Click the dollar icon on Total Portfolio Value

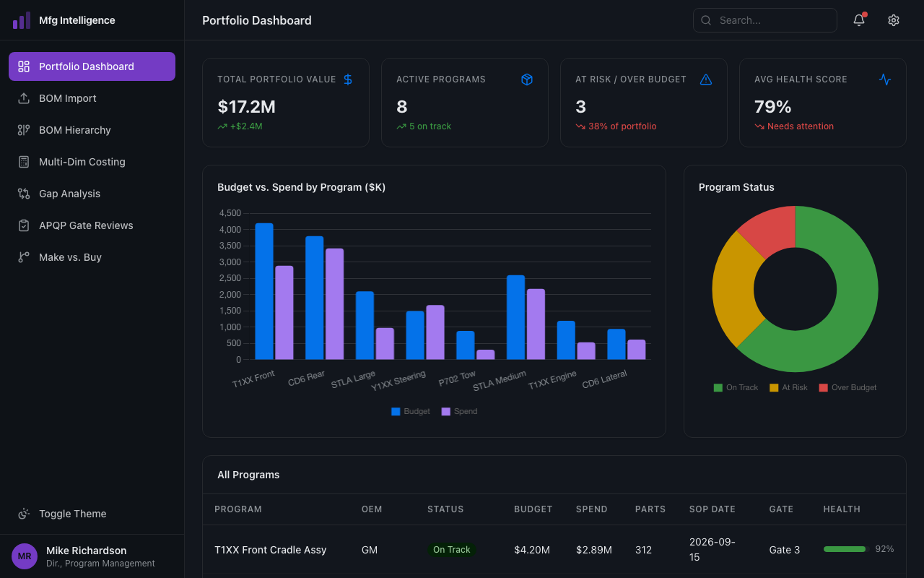[x=347, y=79]
